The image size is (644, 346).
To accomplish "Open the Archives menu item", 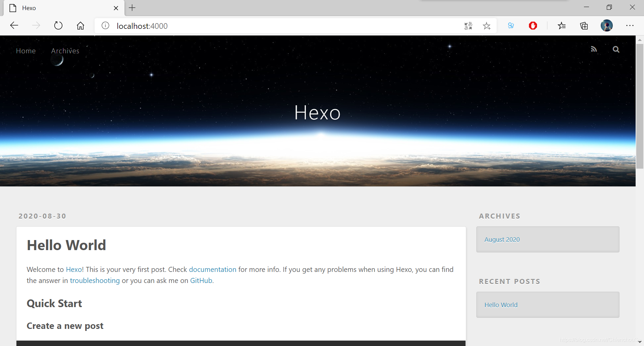I will (65, 51).
